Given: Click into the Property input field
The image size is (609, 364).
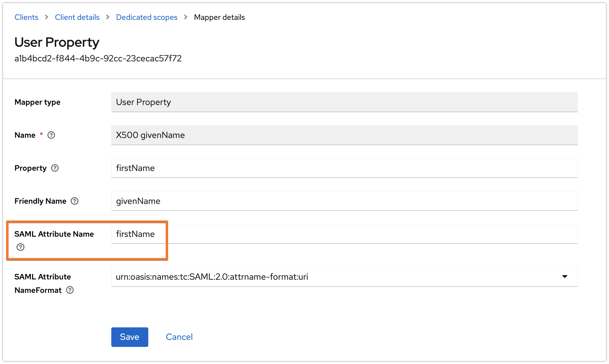Looking at the screenshot, I should (x=344, y=168).
